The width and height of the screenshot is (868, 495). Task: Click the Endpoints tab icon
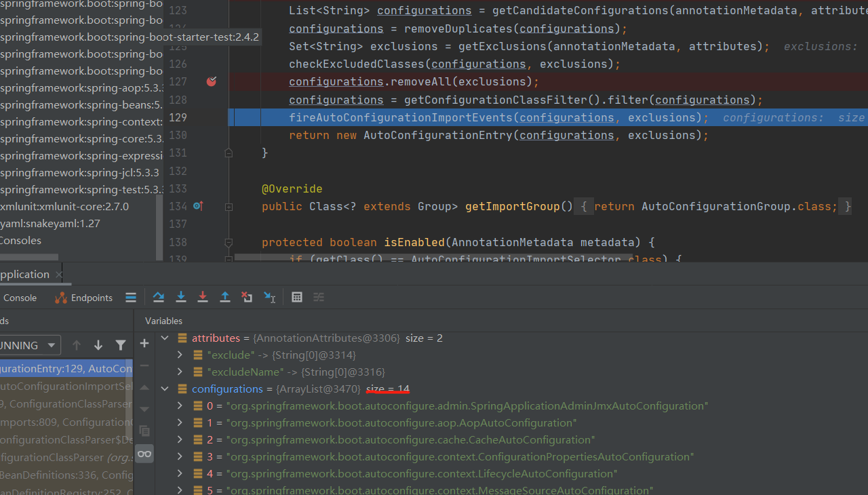(x=61, y=298)
